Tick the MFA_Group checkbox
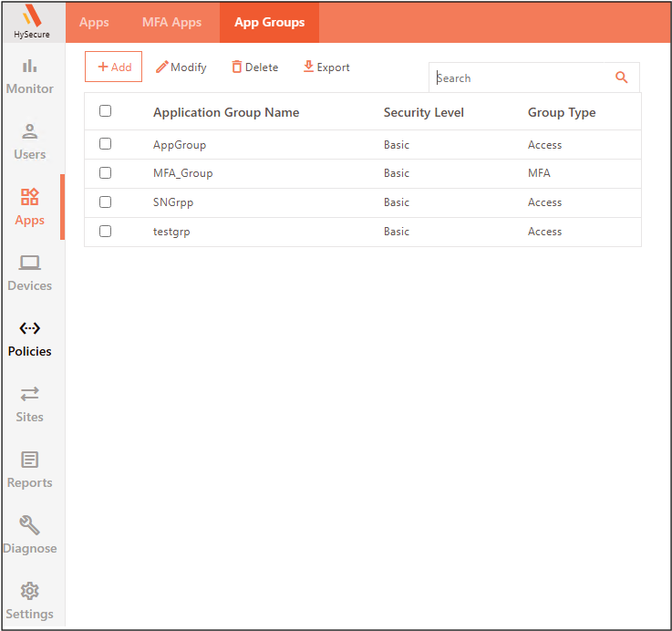This screenshot has height=631, width=672. click(x=105, y=172)
